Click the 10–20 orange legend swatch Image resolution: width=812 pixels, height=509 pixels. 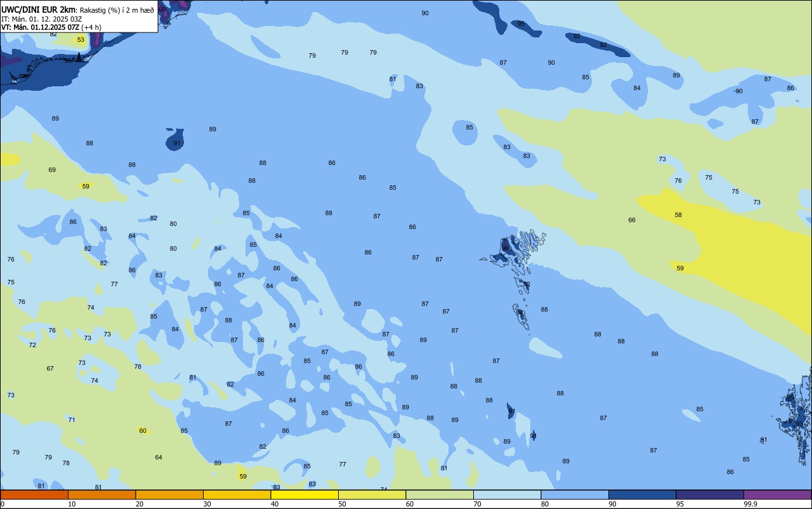[x=101, y=494]
